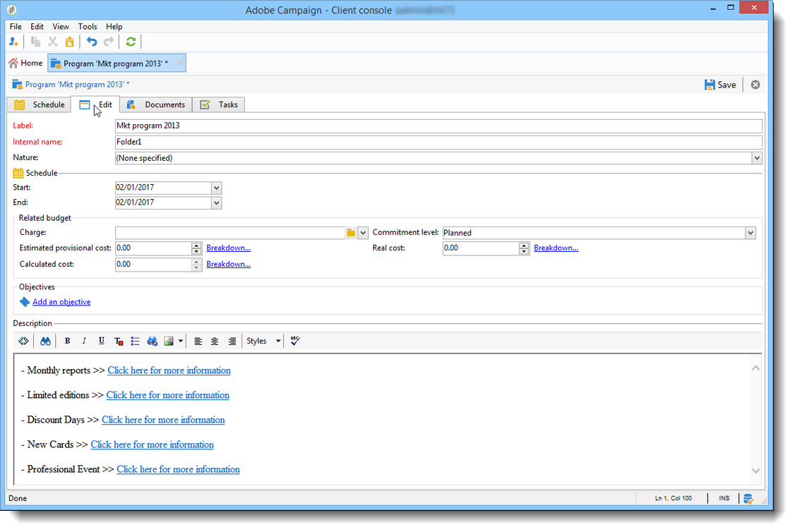The image size is (795, 532).
Task: Click the Home tab icon
Action: [x=13, y=64]
